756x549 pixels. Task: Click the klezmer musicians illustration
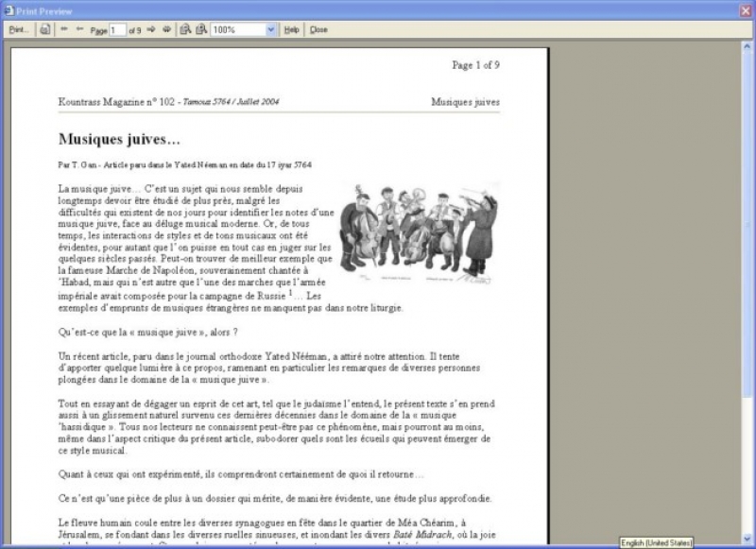point(419,233)
